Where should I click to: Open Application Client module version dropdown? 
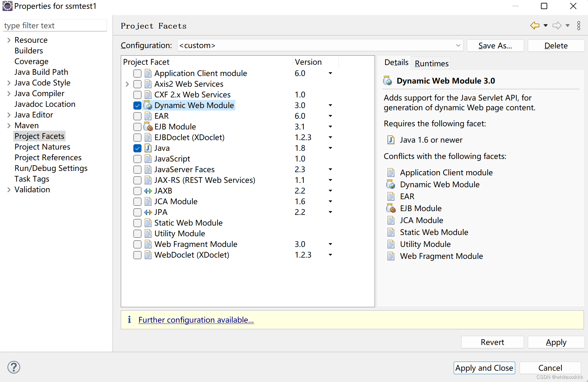pyautogui.click(x=330, y=74)
